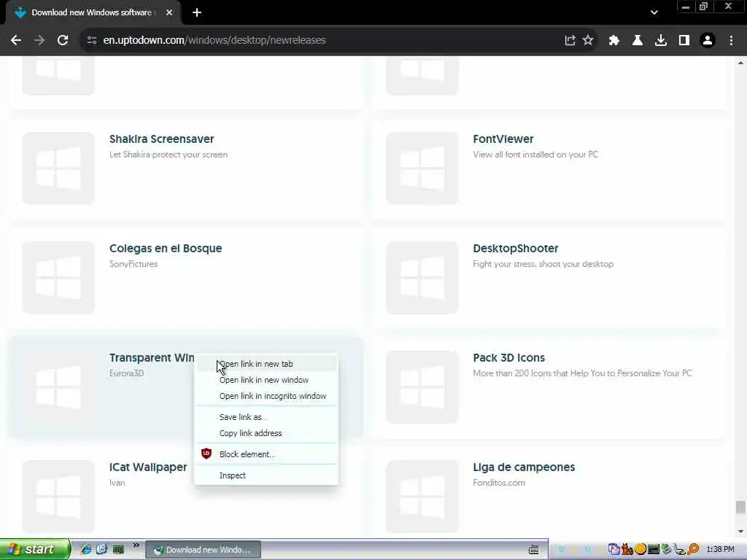Click DesktopShooter thumbnail image
The height and width of the screenshot is (560, 747).
pos(422,278)
